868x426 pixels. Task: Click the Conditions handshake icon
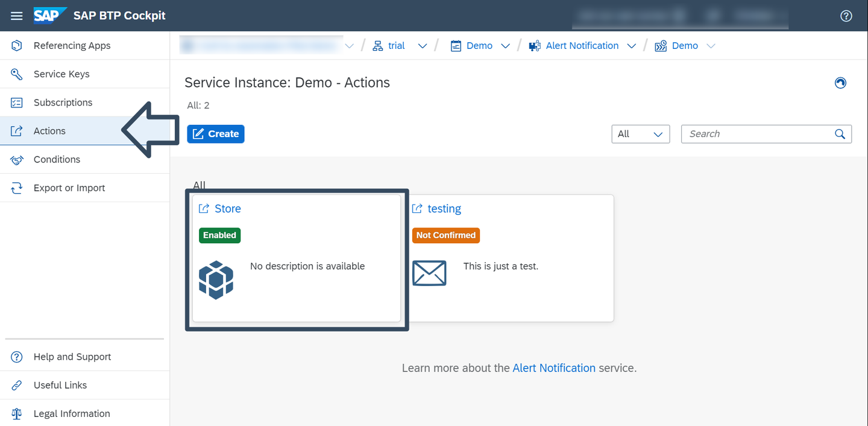tap(17, 159)
